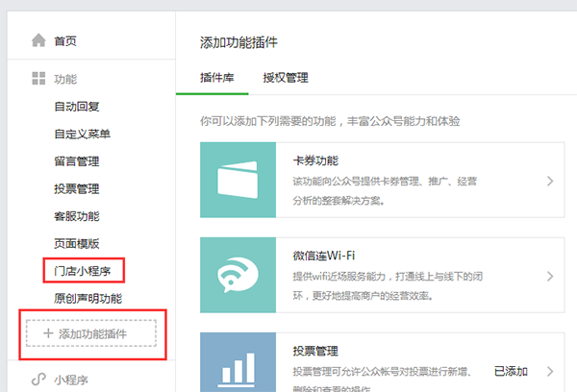Open the 门店小程序 sidebar item
Screen dimensions: 577x392
coord(83,271)
